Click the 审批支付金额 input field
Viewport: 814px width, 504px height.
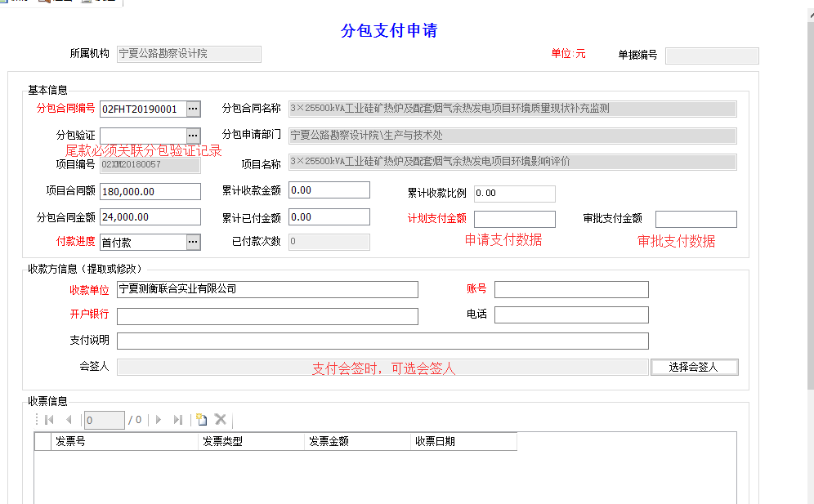pyautogui.click(x=696, y=219)
